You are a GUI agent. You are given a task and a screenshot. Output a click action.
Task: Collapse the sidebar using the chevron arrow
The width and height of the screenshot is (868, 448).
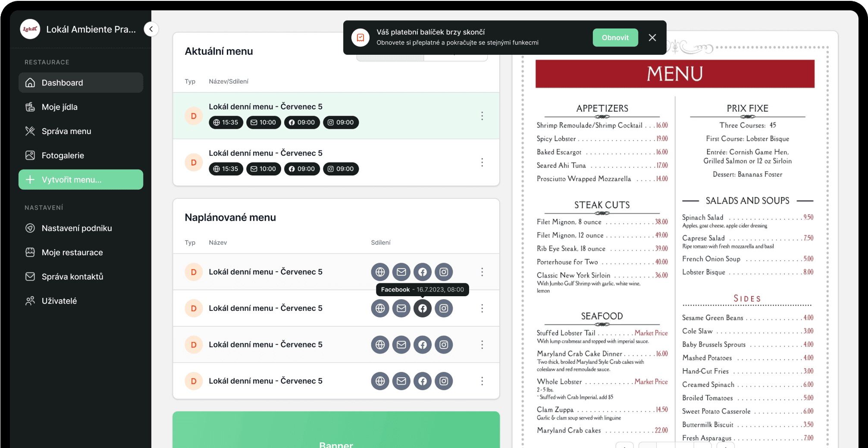tap(151, 29)
